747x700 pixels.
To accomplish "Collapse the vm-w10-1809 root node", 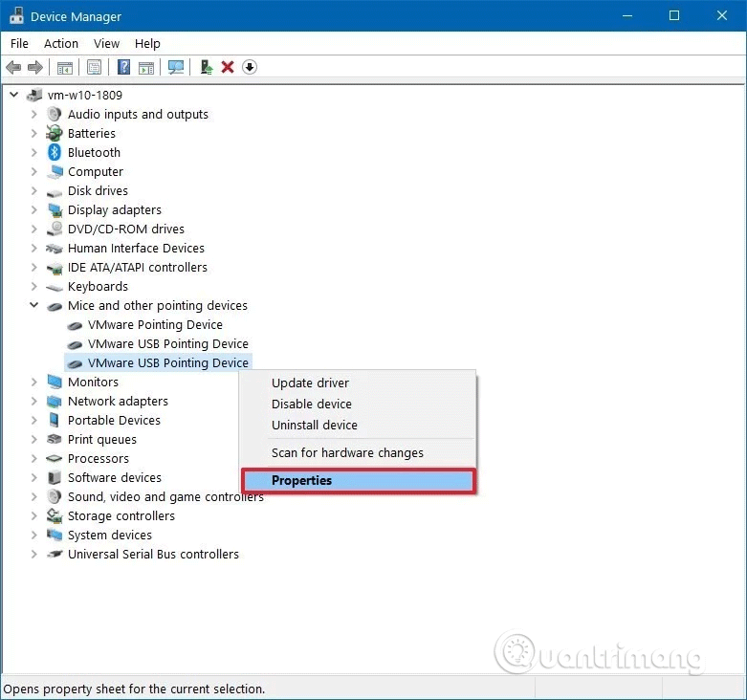I will pyautogui.click(x=14, y=95).
